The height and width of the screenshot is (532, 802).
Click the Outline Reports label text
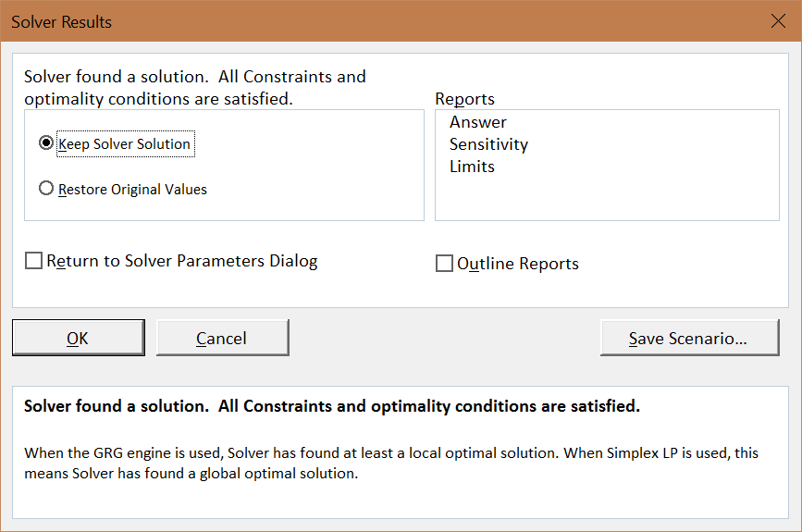518,264
